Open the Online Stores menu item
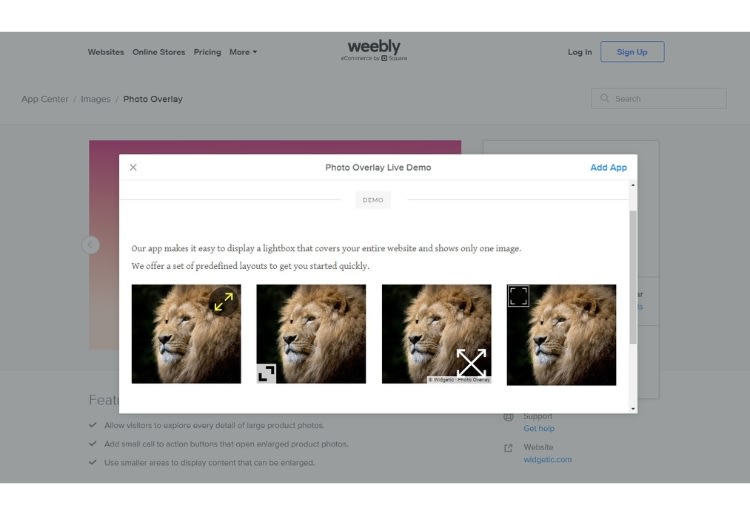This screenshot has width=750, height=515. pyautogui.click(x=159, y=52)
